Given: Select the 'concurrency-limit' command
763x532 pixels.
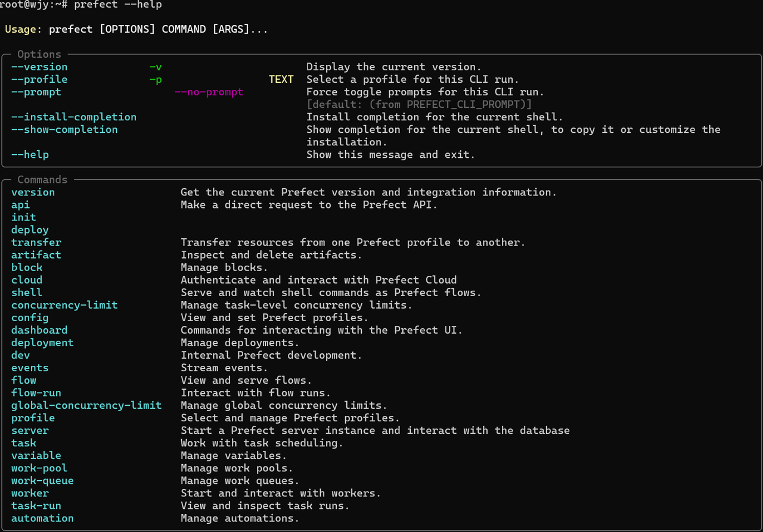Looking at the screenshot, I should tap(64, 305).
